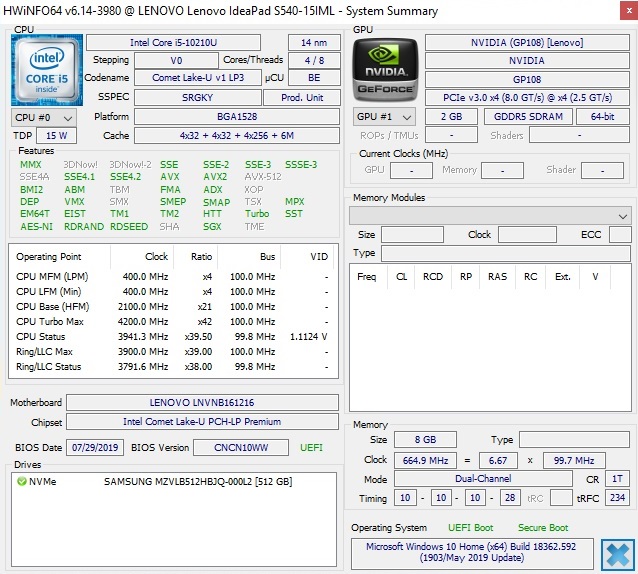Open the GPU #1 selector dropdown
This screenshot has height=574, width=638.
[384, 117]
